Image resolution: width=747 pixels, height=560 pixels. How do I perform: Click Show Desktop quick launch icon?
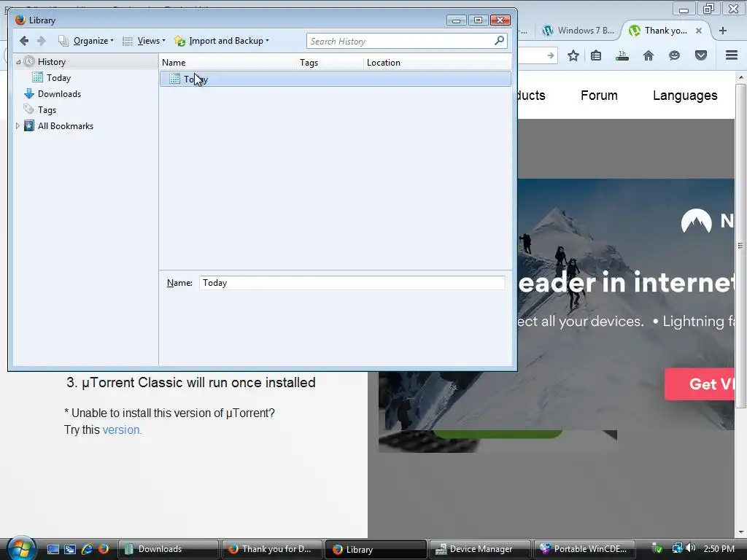[53, 549]
